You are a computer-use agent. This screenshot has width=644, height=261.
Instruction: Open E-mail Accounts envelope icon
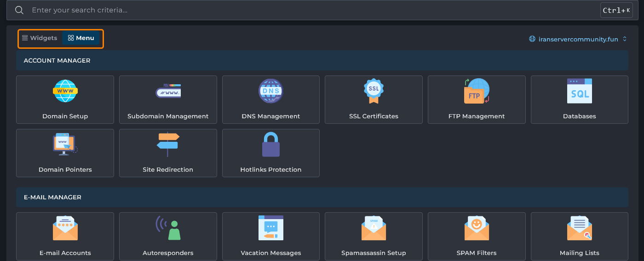point(65,228)
